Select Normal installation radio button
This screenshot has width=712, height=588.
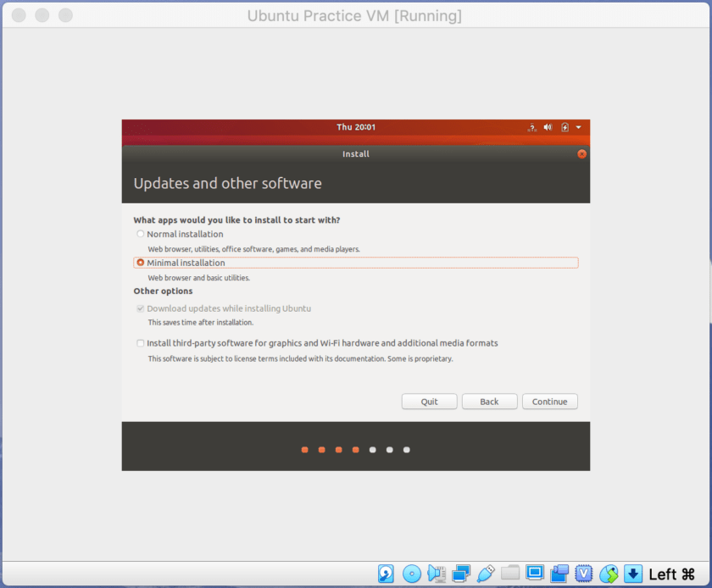[x=141, y=234]
